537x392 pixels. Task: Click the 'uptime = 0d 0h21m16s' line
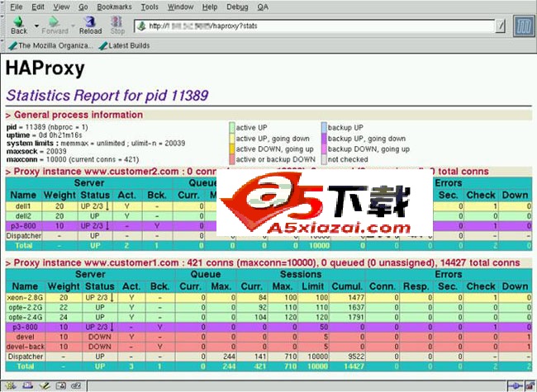pyautogui.click(x=44, y=135)
